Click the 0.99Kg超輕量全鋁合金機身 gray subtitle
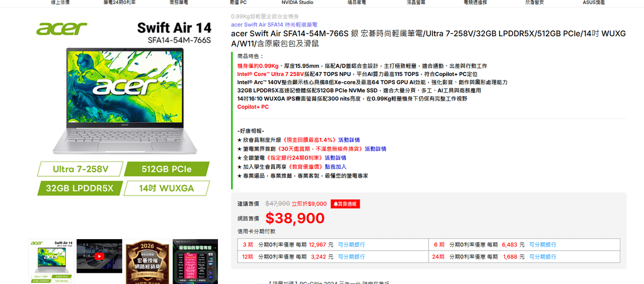 [x=265, y=17]
